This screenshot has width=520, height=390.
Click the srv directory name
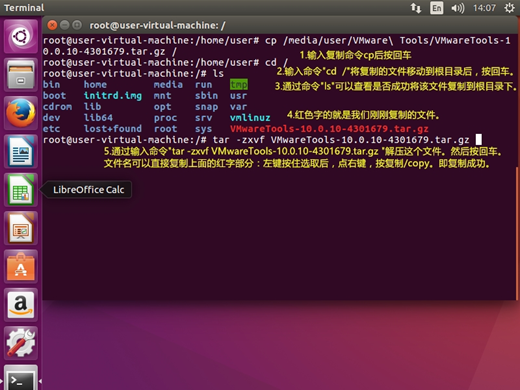203,118
